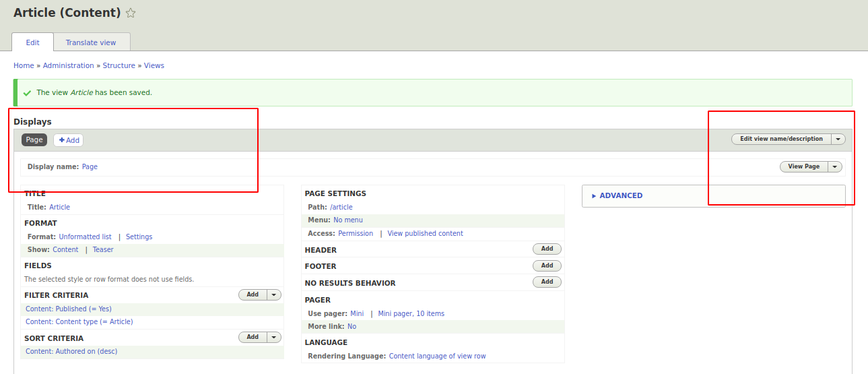
Task: Open Structure breadcrumb link
Action: coord(119,65)
